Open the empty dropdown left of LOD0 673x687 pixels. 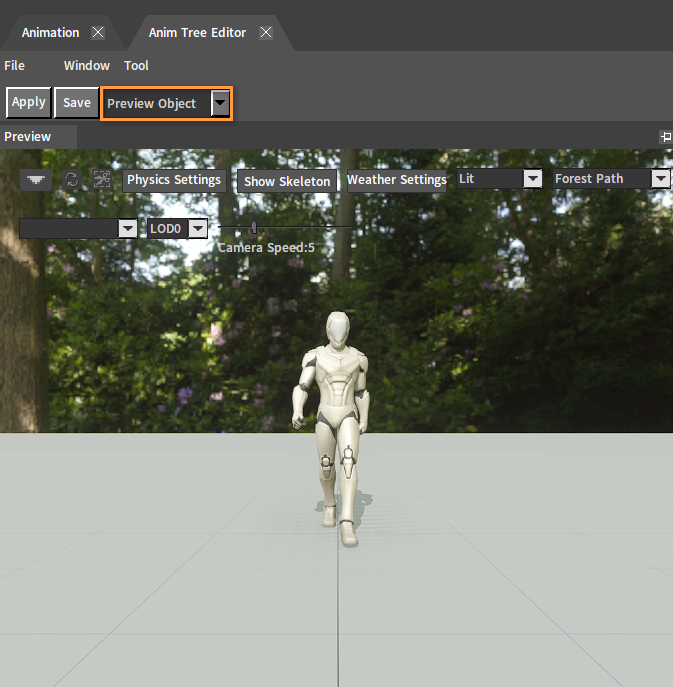pyautogui.click(x=127, y=229)
